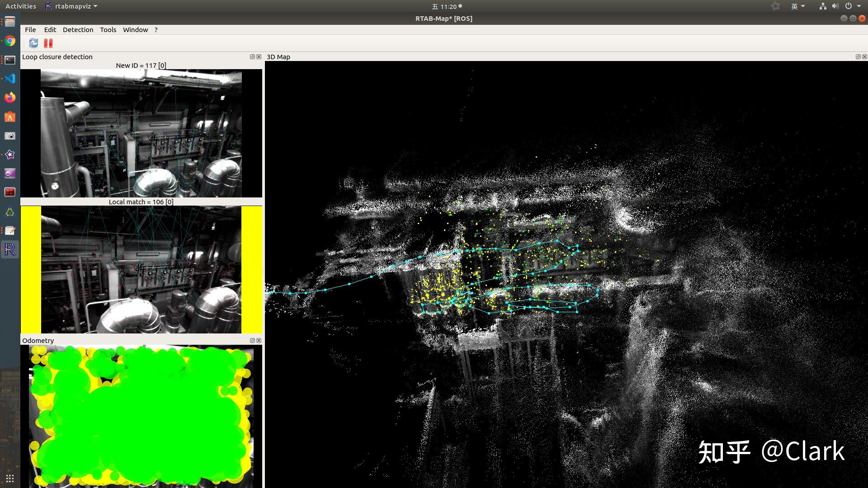Viewport: 868px width, 488px height.
Task: Open the rtabmapviz app menu in the top bar
Action: [70, 6]
